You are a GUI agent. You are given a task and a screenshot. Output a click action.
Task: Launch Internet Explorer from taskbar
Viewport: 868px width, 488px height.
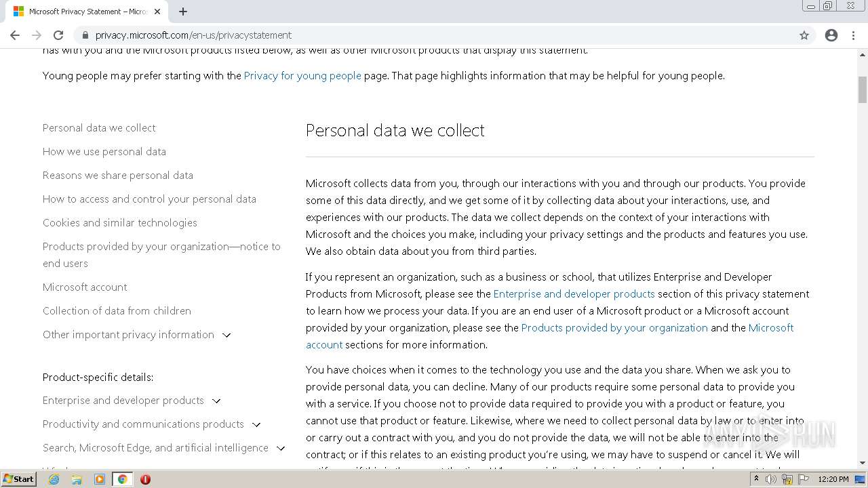point(54,479)
